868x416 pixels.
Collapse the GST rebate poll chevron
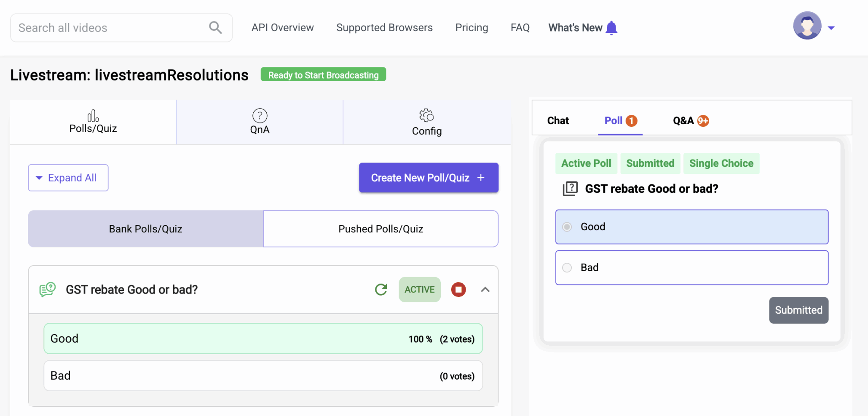[485, 290]
